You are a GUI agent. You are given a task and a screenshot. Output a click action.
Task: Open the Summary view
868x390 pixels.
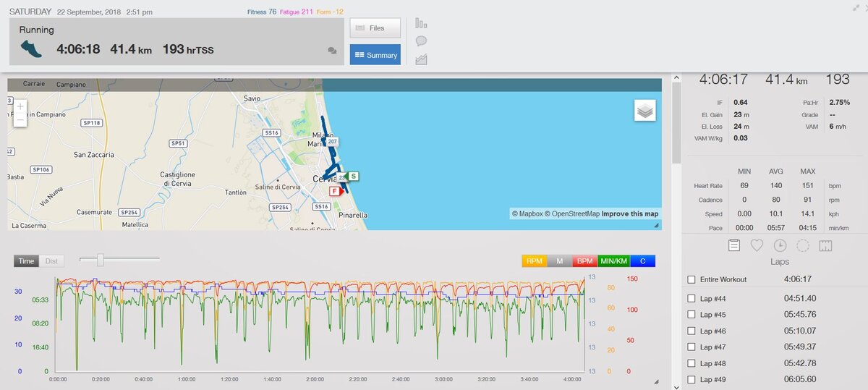point(375,55)
